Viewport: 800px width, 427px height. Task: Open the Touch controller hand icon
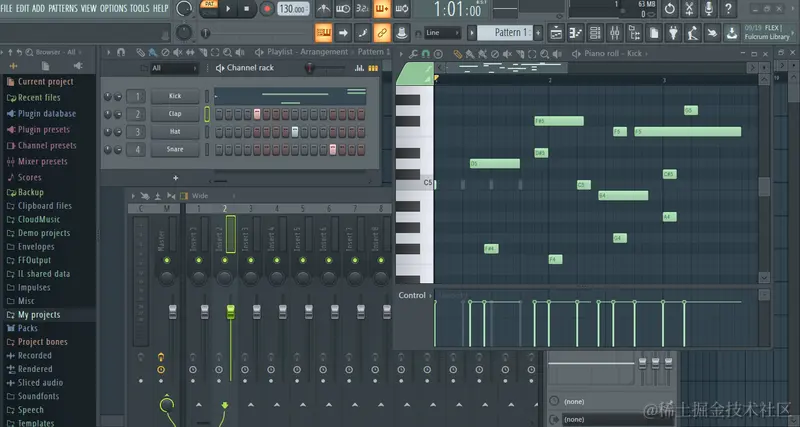tap(712, 33)
